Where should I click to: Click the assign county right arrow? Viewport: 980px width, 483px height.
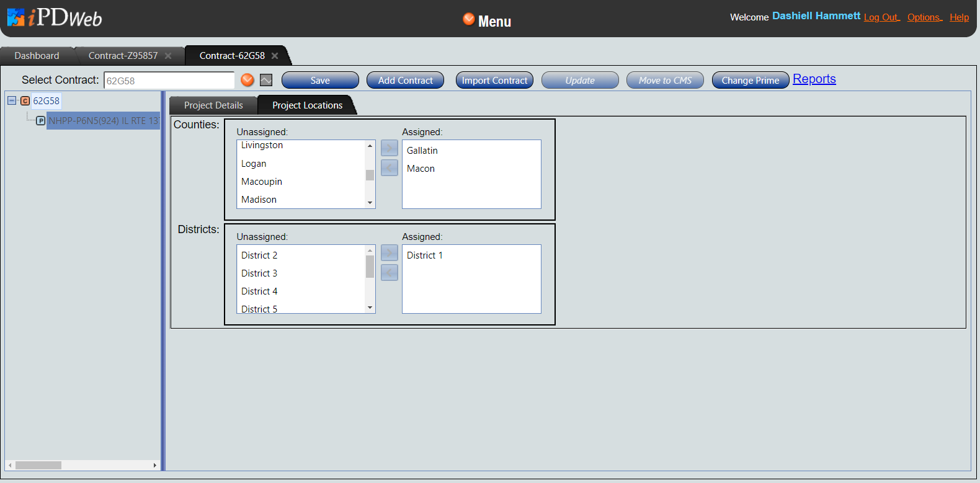389,148
